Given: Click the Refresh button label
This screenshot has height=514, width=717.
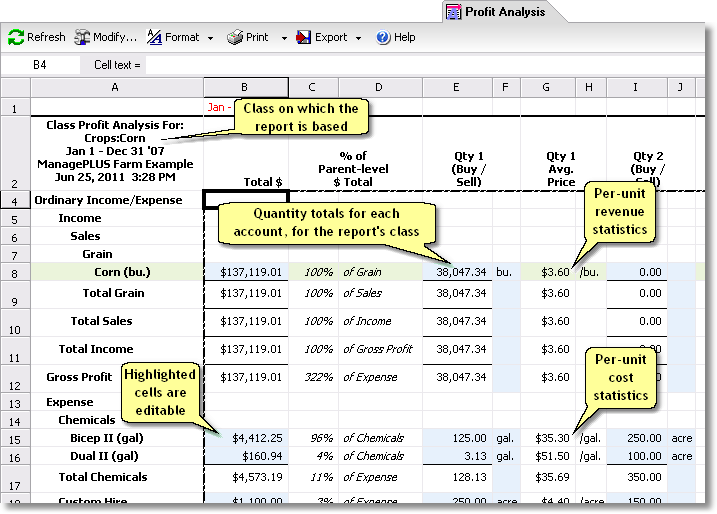Looking at the screenshot, I should 46,38.
